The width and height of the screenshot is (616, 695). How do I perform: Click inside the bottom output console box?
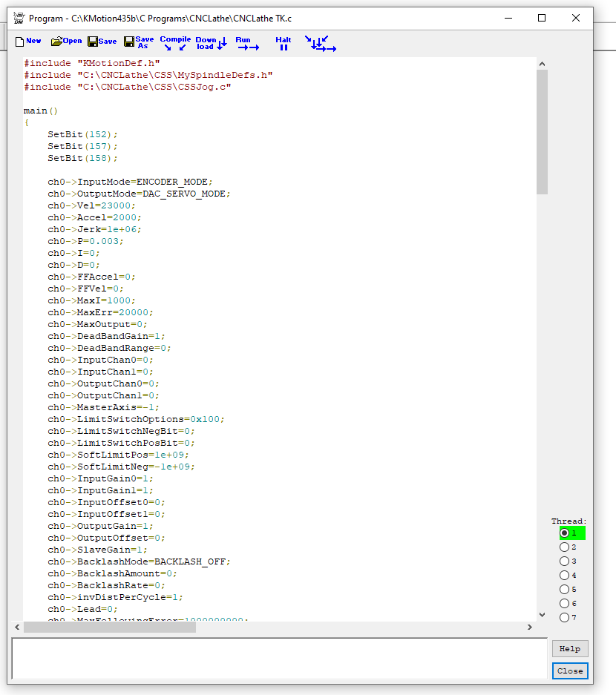coord(278,659)
